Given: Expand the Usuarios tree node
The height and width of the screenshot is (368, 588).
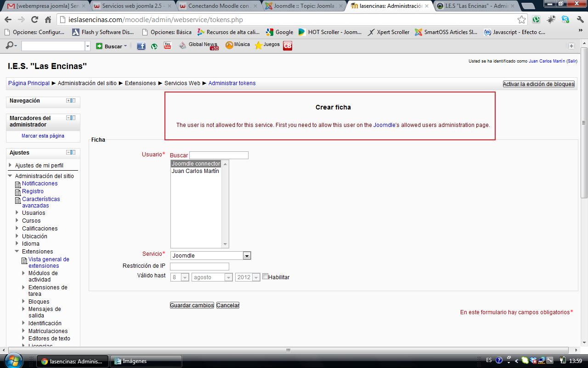Looking at the screenshot, I should pyautogui.click(x=17, y=213).
